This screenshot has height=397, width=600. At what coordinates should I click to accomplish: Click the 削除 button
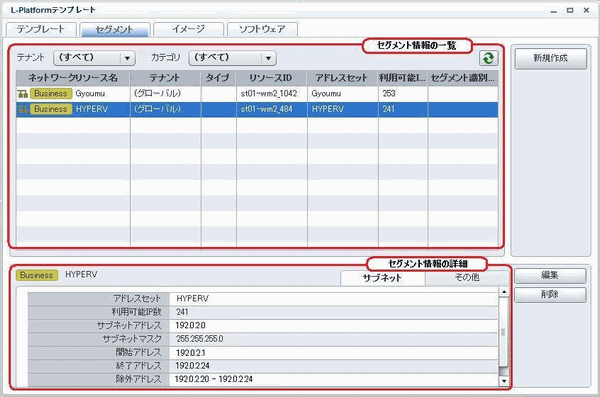(550, 295)
